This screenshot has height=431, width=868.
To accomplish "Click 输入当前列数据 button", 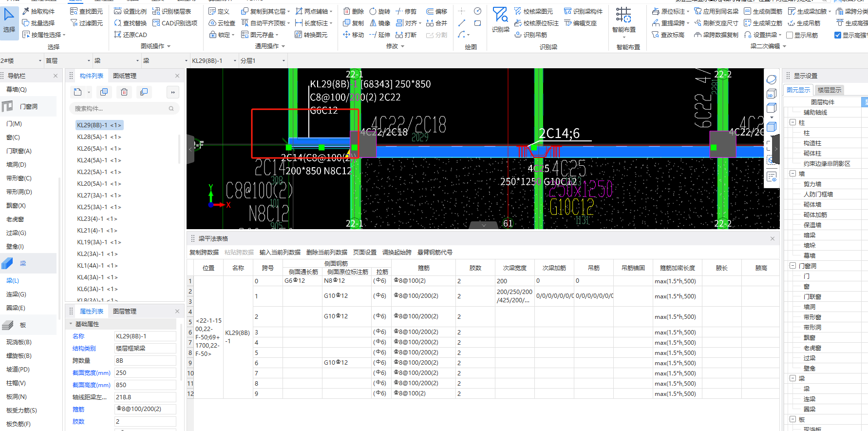I will (x=280, y=252).
